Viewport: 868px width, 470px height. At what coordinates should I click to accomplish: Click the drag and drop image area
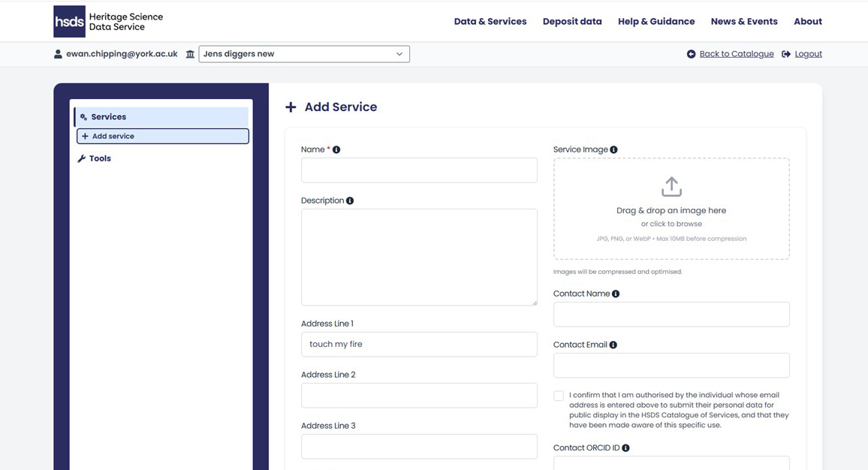pyautogui.click(x=671, y=209)
